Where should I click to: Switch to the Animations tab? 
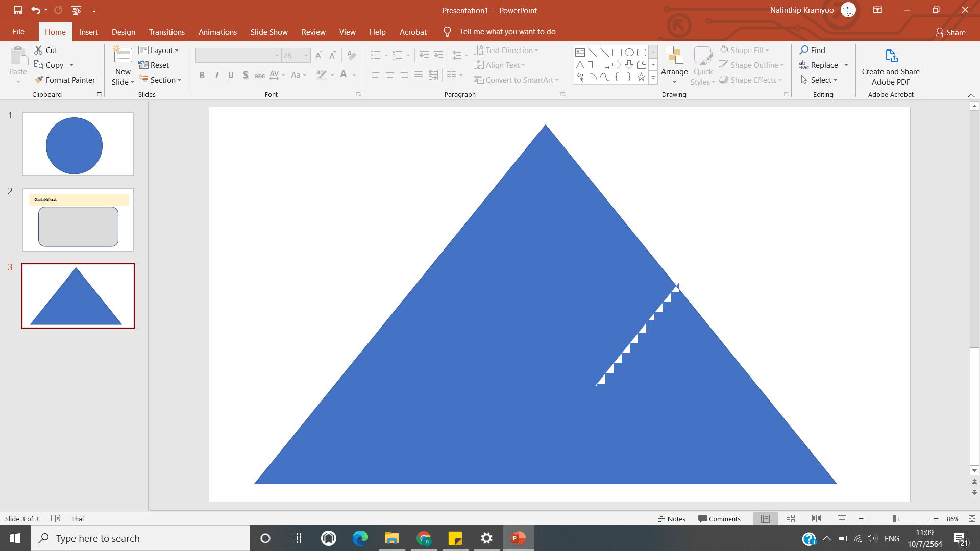point(217,32)
